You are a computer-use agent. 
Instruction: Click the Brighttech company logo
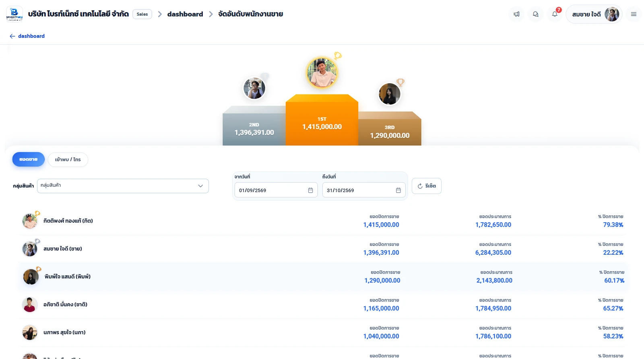click(x=14, y=14)
